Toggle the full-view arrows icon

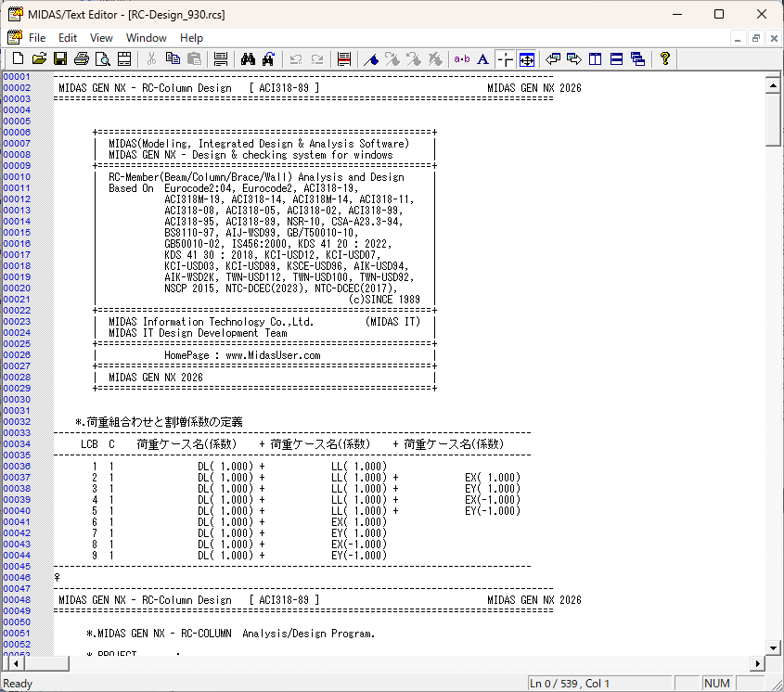coord(527,59)
